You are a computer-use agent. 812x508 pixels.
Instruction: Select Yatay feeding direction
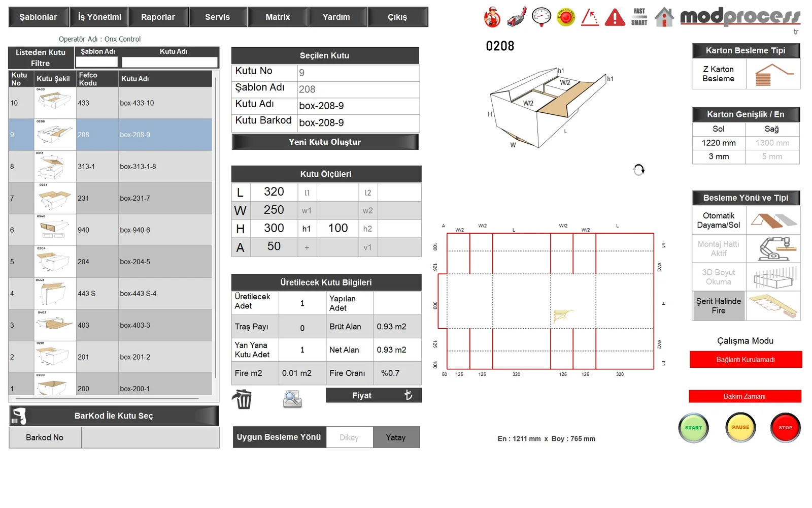(396, 437)
